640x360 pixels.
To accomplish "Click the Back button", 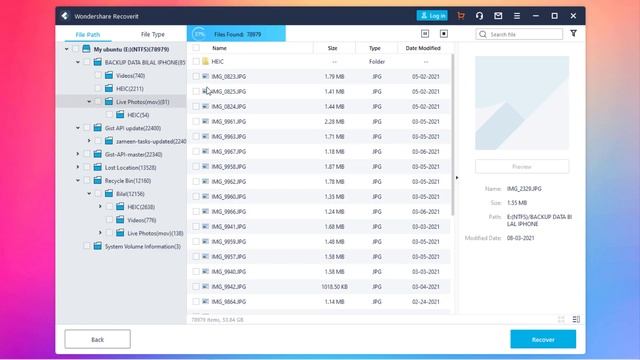I will (x=98, y=339).
